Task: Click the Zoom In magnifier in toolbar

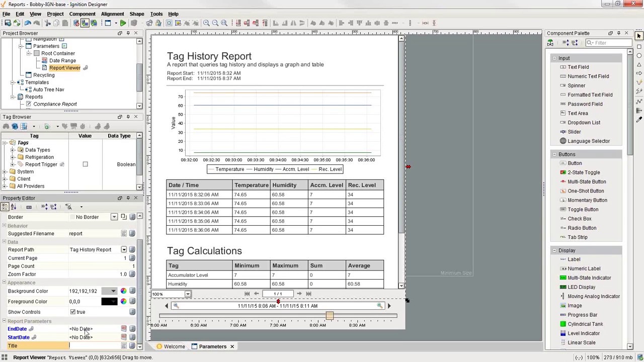Action: point(206,23)
